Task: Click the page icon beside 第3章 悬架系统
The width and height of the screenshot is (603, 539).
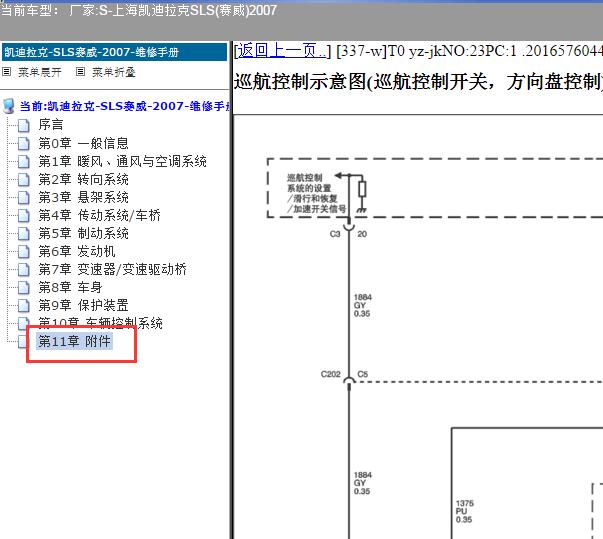Action: [24, 198]
